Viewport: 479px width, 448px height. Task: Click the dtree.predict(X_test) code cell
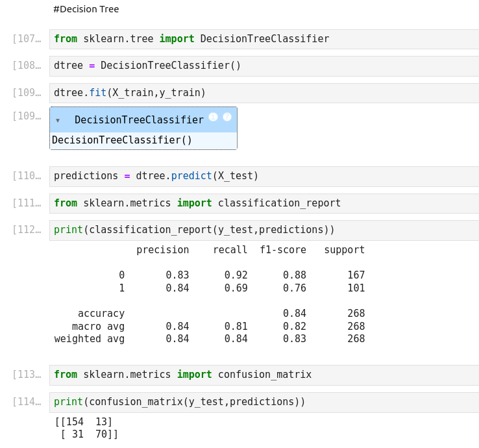pos(260,176)
